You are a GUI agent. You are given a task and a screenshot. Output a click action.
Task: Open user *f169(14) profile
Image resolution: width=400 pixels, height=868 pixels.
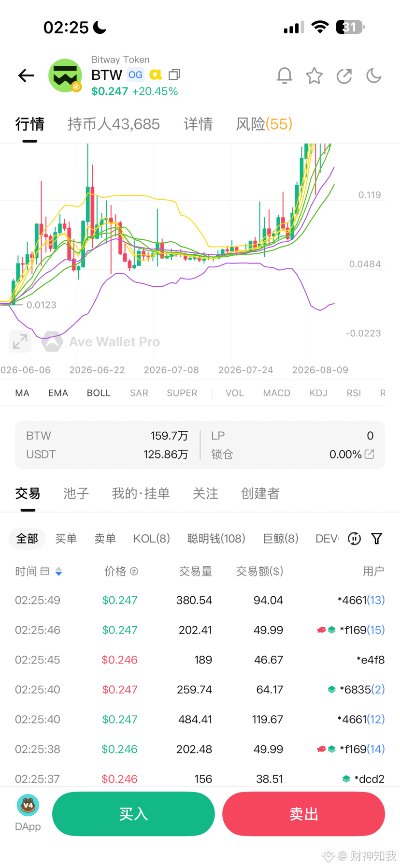362,749
